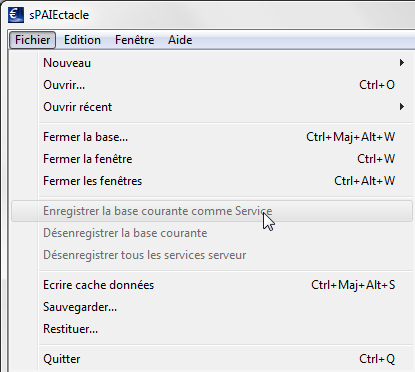Click the arrow beside Ouvrir récent

coord(402,107)
